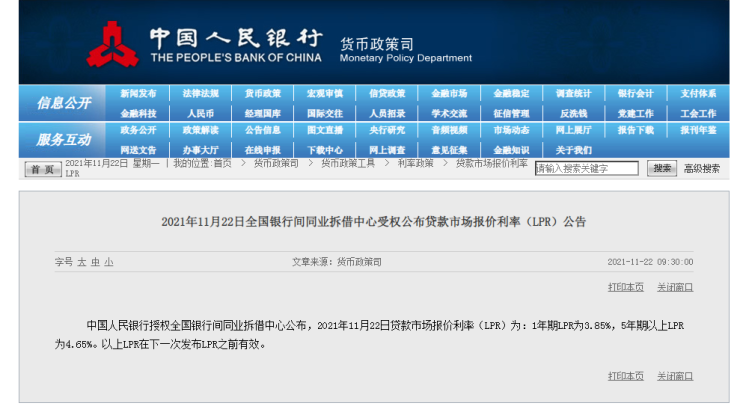Viewport: 740px width, 415px height.
Task: Go to 调查统计 section
Action: click(x=573, y=93)
